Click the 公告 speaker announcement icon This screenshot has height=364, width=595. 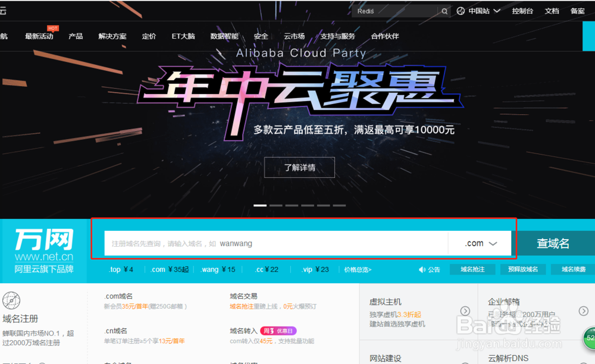(423, 269)
